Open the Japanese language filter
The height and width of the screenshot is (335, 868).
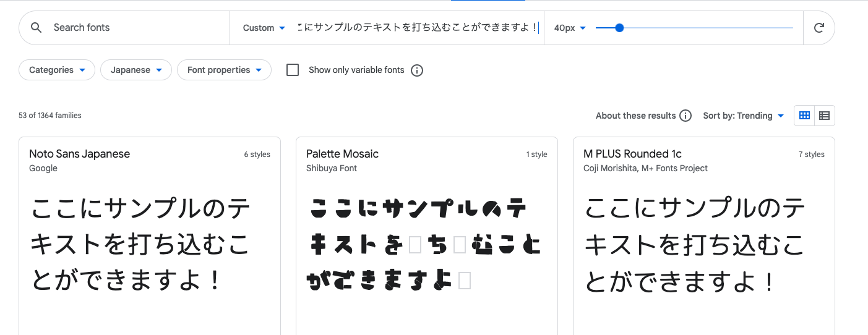pos(136,70)
